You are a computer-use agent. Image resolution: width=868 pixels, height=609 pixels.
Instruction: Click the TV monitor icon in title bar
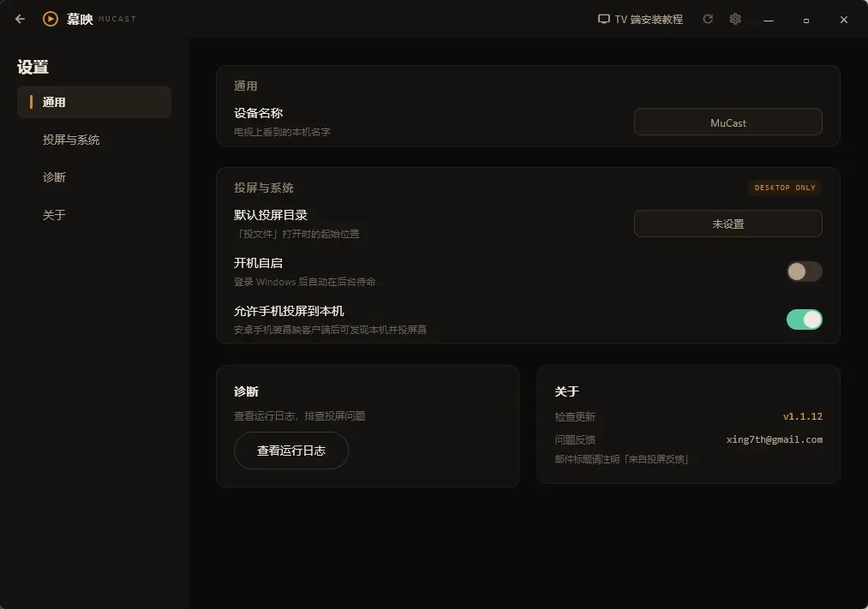pyautogui.click(x=604, y=20)
